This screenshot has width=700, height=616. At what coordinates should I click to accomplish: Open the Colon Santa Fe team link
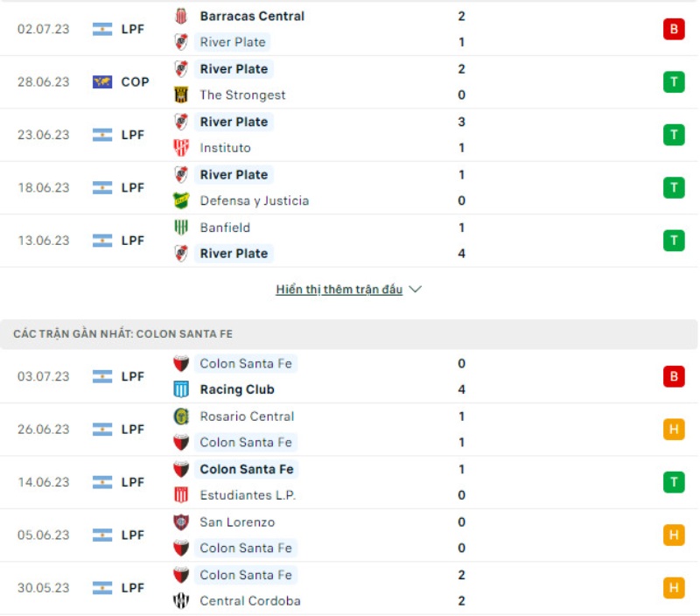point(244,363)
